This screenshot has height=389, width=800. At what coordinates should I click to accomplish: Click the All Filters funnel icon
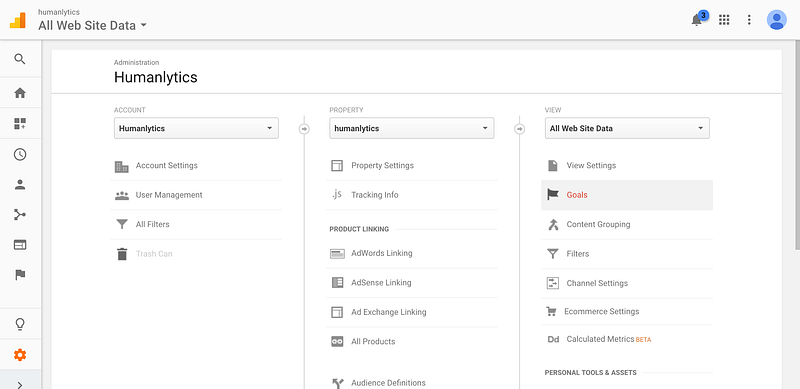click(x=121, y=225)
